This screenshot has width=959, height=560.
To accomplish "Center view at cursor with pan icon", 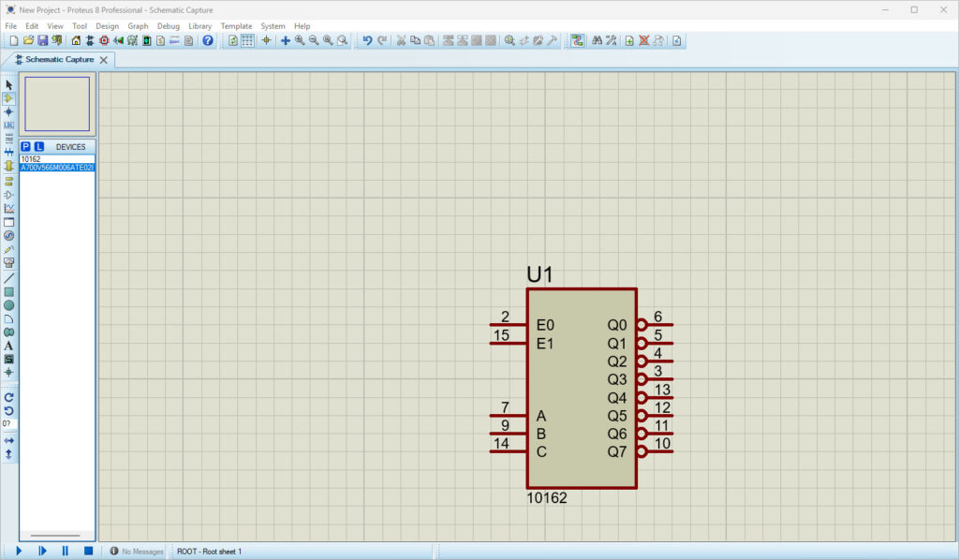I will click(x=286, y=41).
